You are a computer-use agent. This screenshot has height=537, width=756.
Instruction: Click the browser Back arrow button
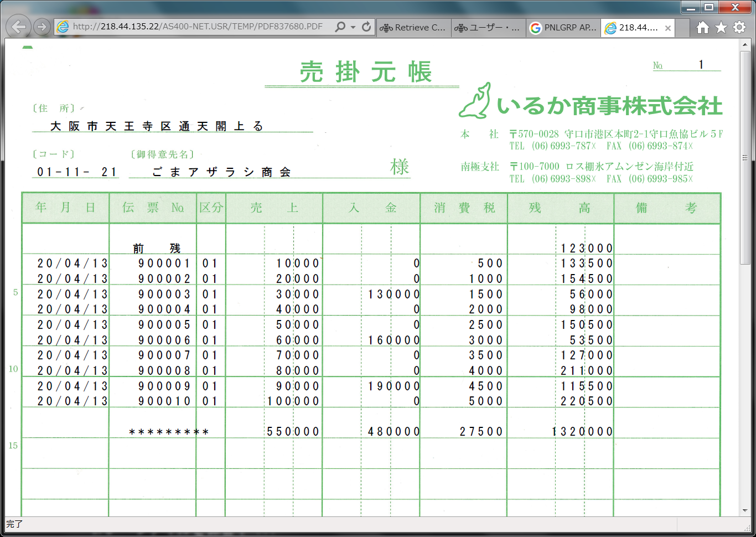(x=19, y=27)
